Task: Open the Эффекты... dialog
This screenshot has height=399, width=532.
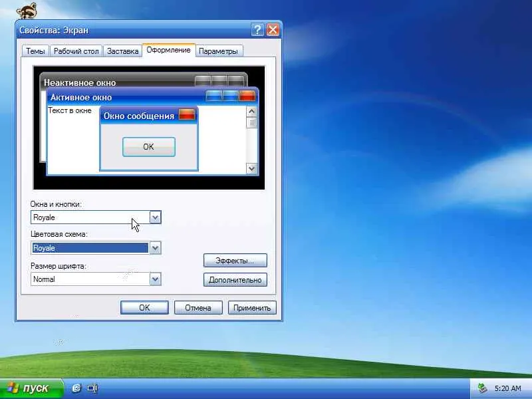Action: point(235,261)
